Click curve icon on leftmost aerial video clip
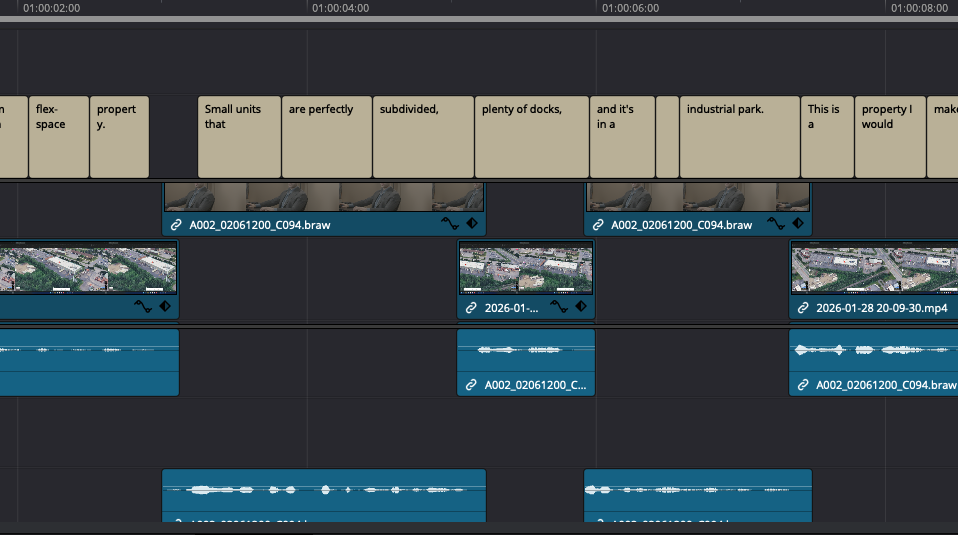 pos(142,306)
